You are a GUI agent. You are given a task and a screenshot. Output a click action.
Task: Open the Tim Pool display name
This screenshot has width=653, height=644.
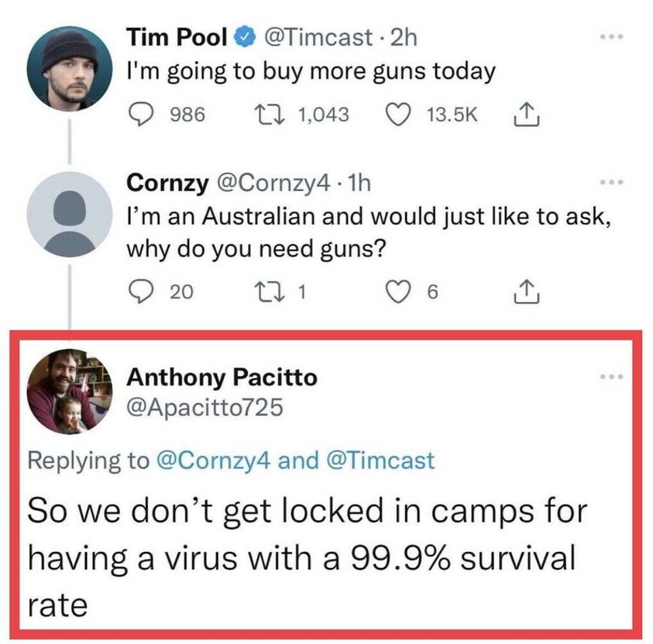tap(177, 36)
